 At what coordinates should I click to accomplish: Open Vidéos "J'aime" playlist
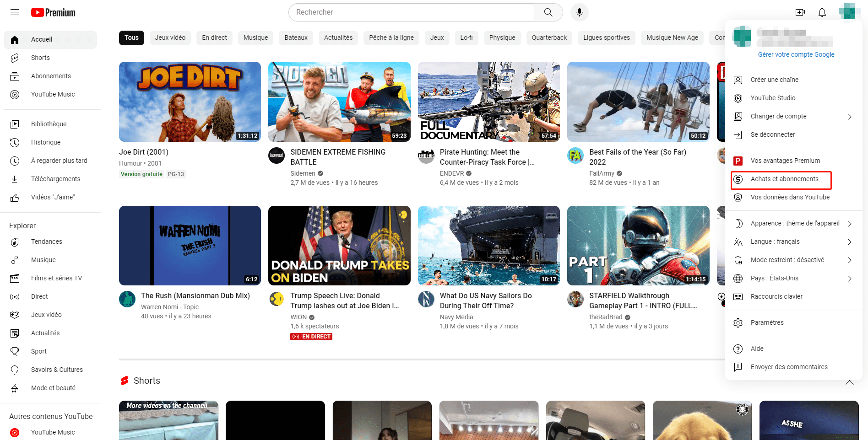[x=50, y=197]
